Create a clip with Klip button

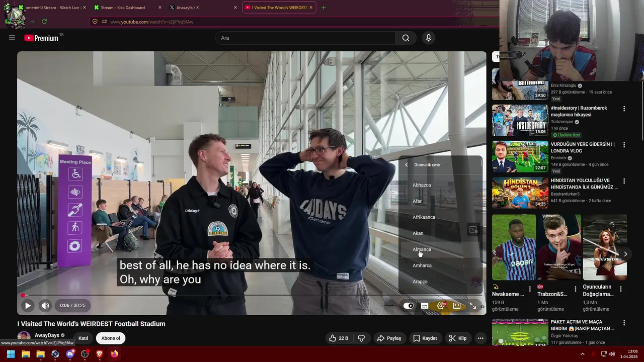point(457,338)
